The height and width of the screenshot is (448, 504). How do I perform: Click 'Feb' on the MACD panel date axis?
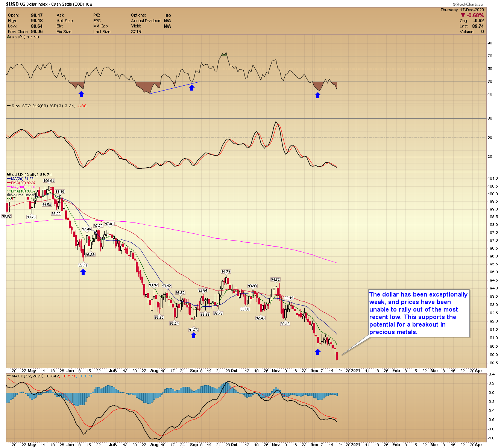point(396,445)
